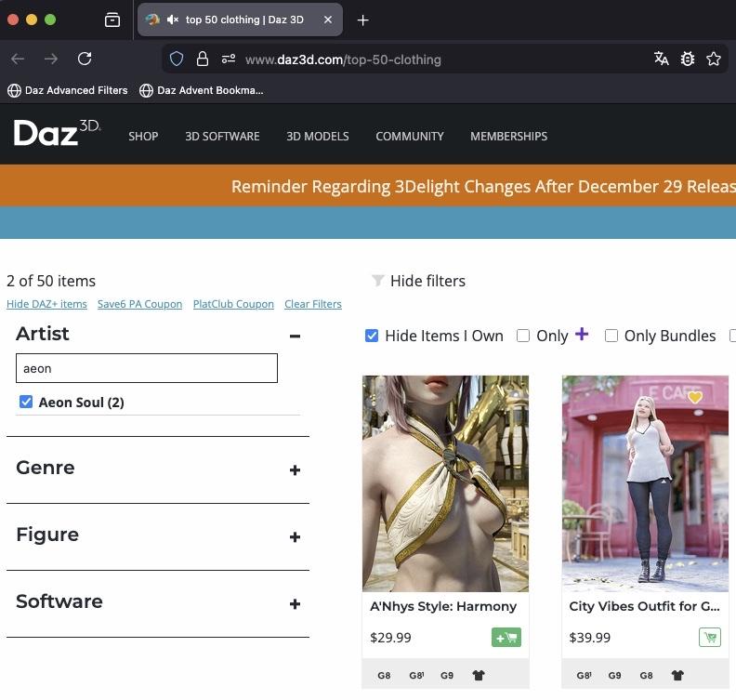Uncheck the Aeon Soul (2) checkbox

(26, 402)
